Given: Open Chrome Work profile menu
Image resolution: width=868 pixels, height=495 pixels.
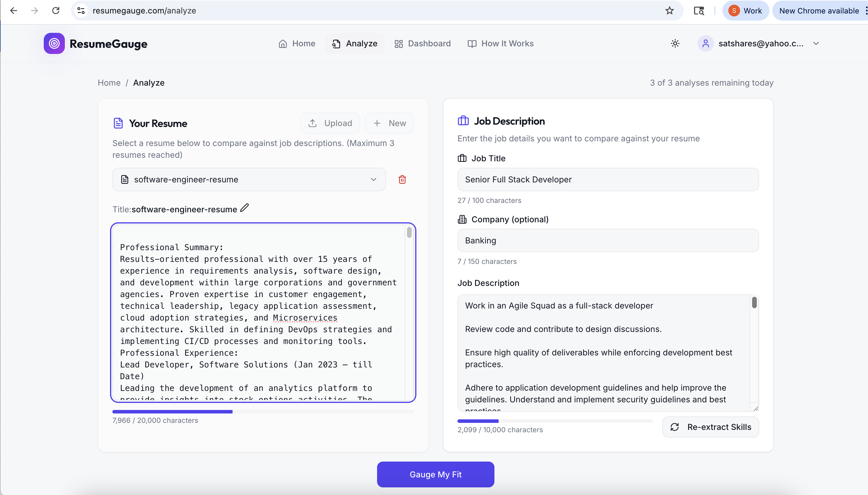Looking at the screenshot, I should click(x=745, y=11).
